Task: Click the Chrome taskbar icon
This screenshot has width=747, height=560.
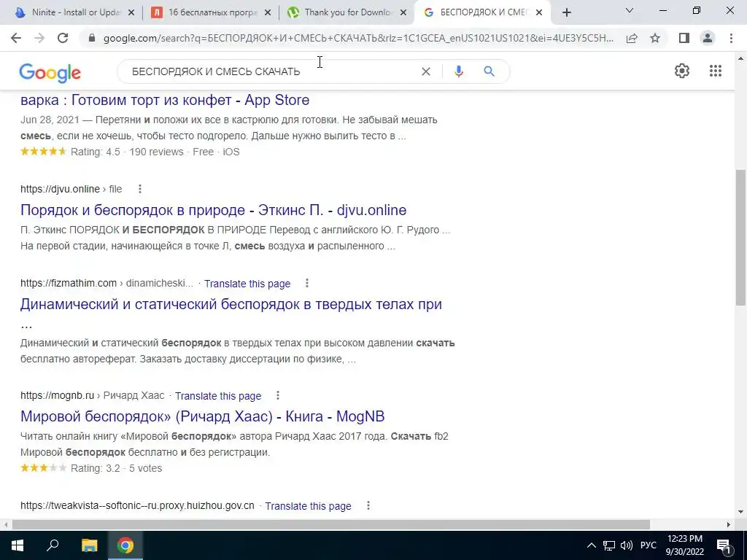Action: 125,545
